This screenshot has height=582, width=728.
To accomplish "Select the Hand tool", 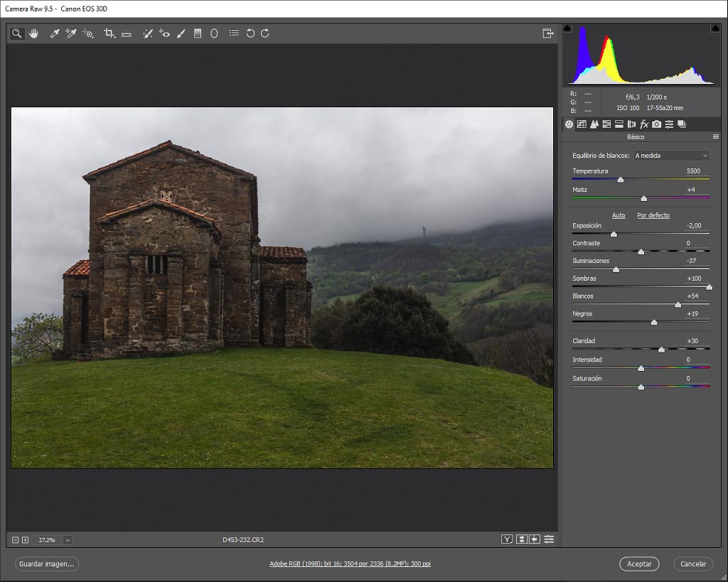I will click(x=33, y=33).
